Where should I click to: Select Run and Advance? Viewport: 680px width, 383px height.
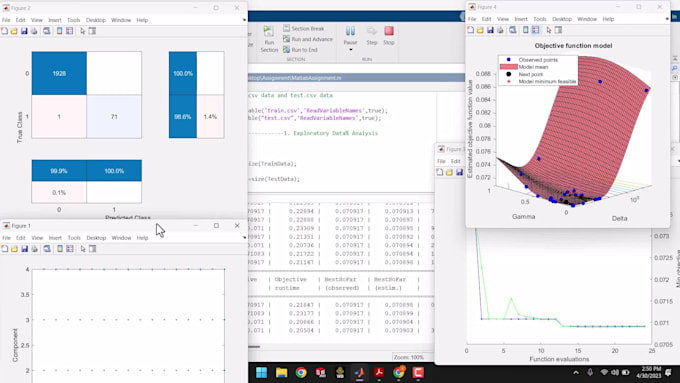pos(308,39)
